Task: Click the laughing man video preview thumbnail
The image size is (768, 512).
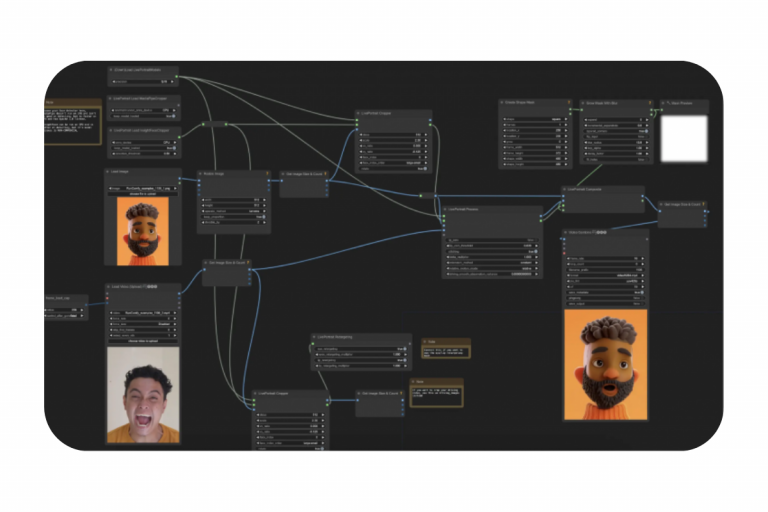Action: point(144,394)
